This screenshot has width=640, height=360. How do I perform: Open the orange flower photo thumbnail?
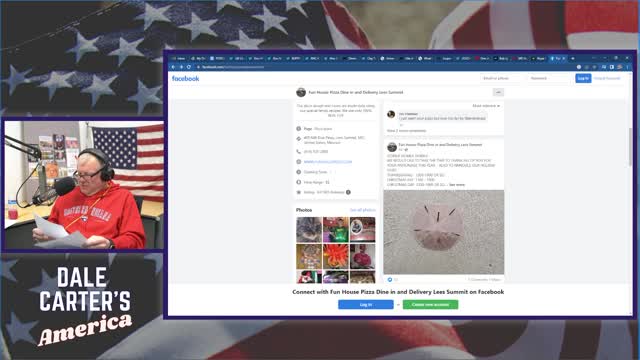pyautogui.click(x=336, y=256)
